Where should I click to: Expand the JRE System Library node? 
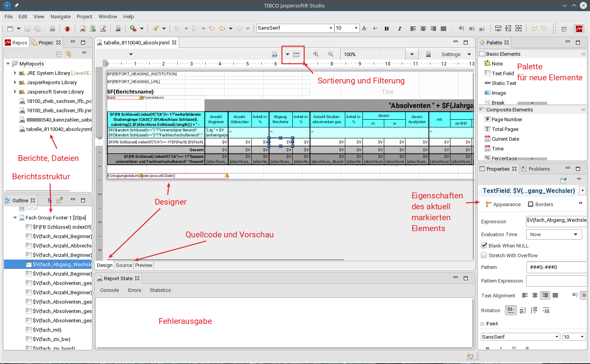15,73
